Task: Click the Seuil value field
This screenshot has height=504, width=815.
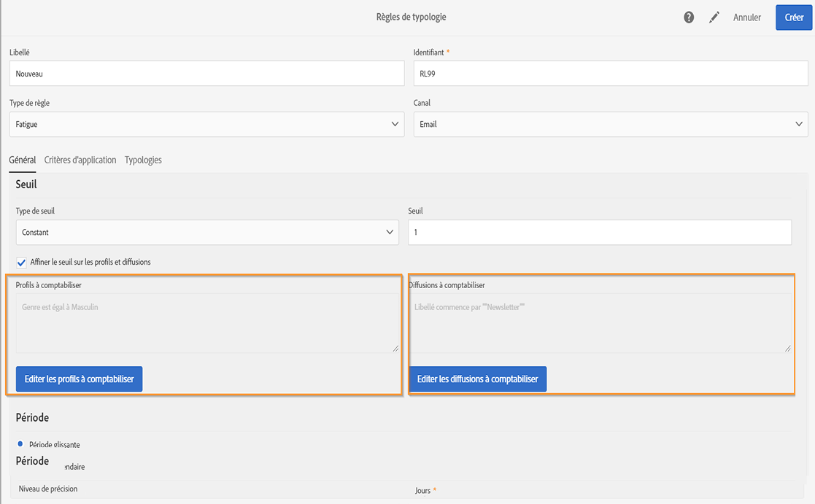Action: pyautogui.click(x=599, y=233)
